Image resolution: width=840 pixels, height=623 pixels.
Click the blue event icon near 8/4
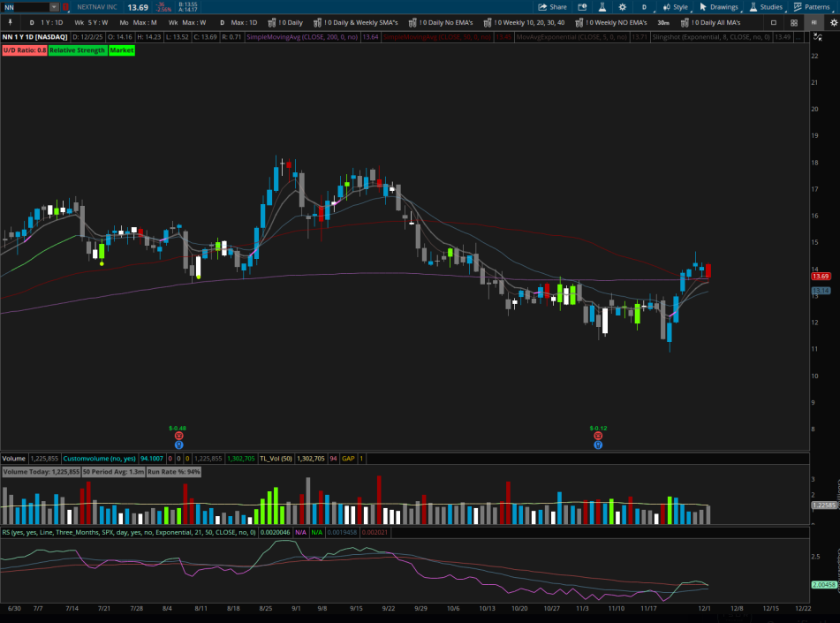(x=179, y=445)
